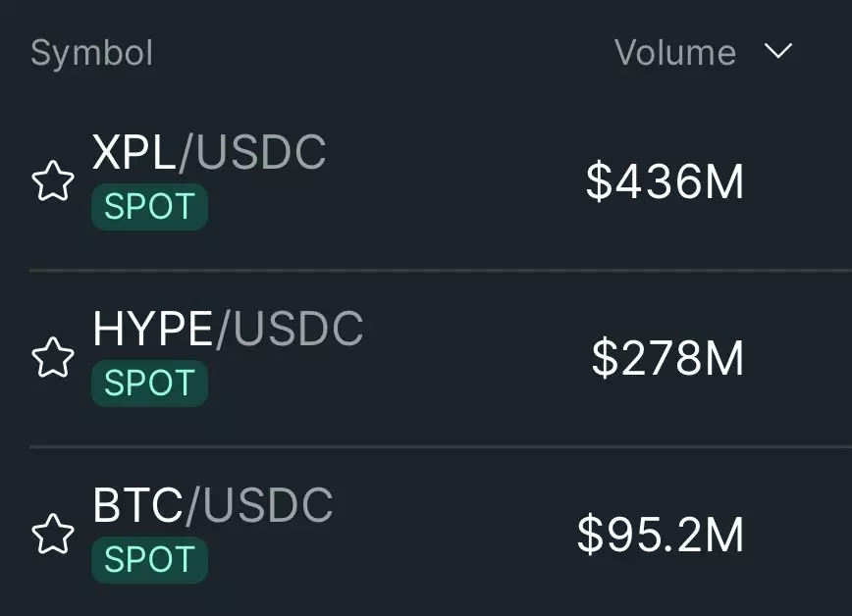Image resolution: width=852 pixels, height=616 pixels.
Task: Sort by the Symbol column header
Action: 92,53
